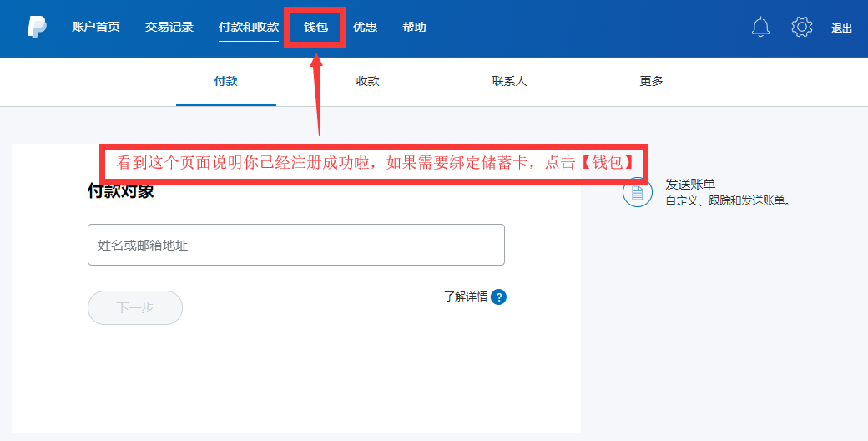Open the settings gear icon
The width and height of the screenshot is (868, 441).
tap(801, 28)
